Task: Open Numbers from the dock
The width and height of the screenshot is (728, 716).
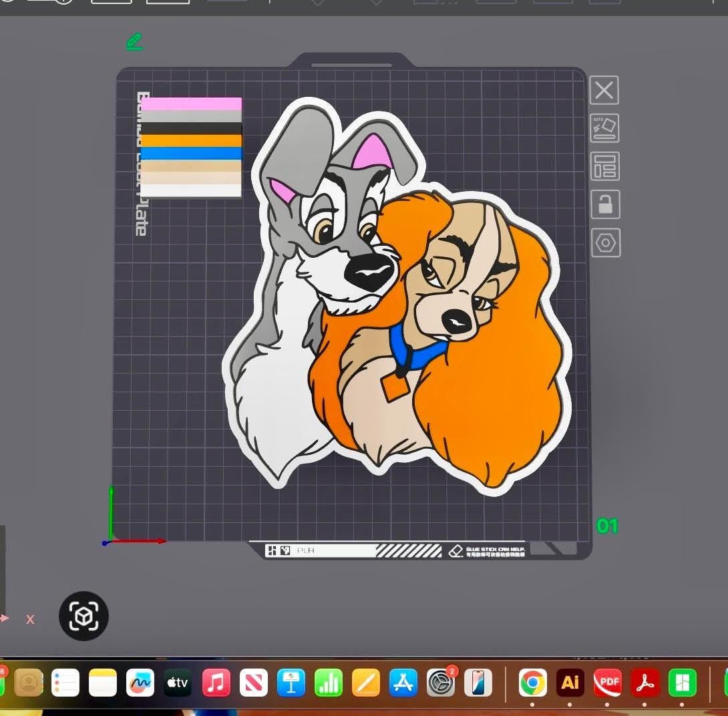Action: coord(329,683)
